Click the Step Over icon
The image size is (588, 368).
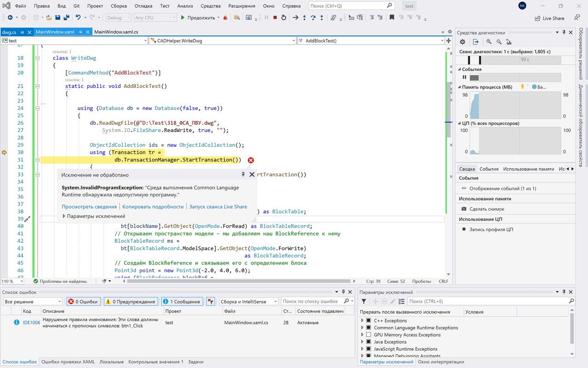pos(313,17)
